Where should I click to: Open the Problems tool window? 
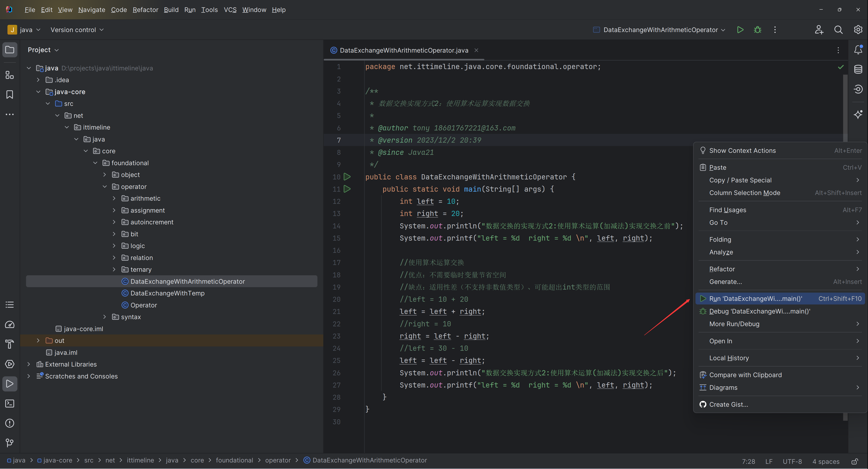point(10,423)
